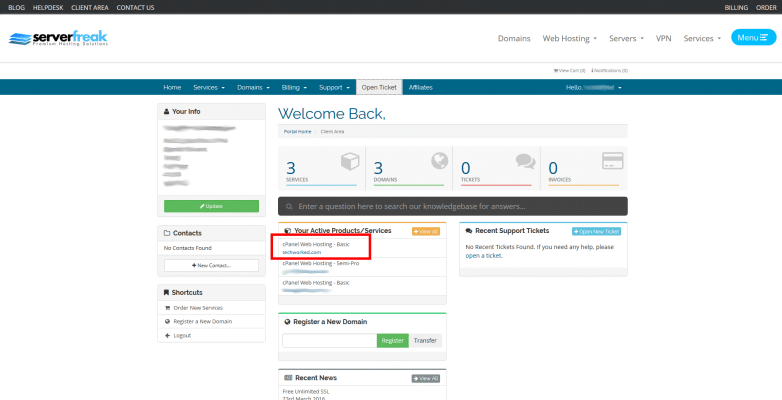The image size is (782, 400).
Task: Open the Domains top navigation link
Action: point(514,38)
